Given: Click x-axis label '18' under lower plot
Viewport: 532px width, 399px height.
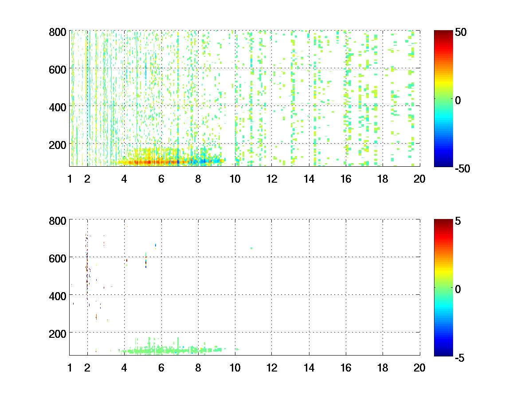Looking at the screenshot, I should (383, 368).
